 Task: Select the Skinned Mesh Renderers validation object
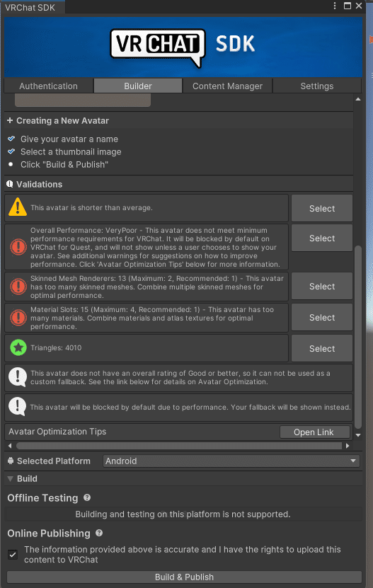click(x=322, y=286)
